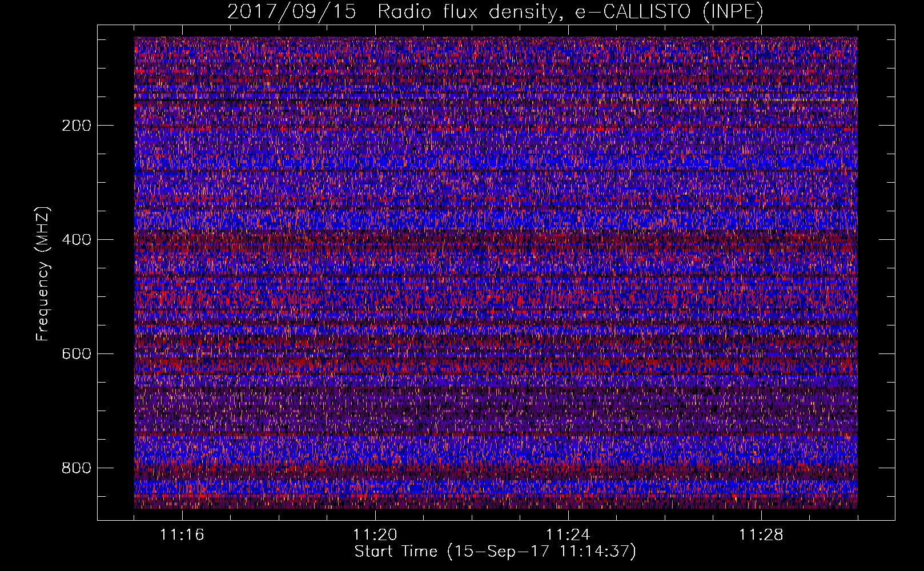Screen dimensions: 924x571
Task: Click the "11:24" time tick label
Action: pyautogui.click(x=568, y=534)
